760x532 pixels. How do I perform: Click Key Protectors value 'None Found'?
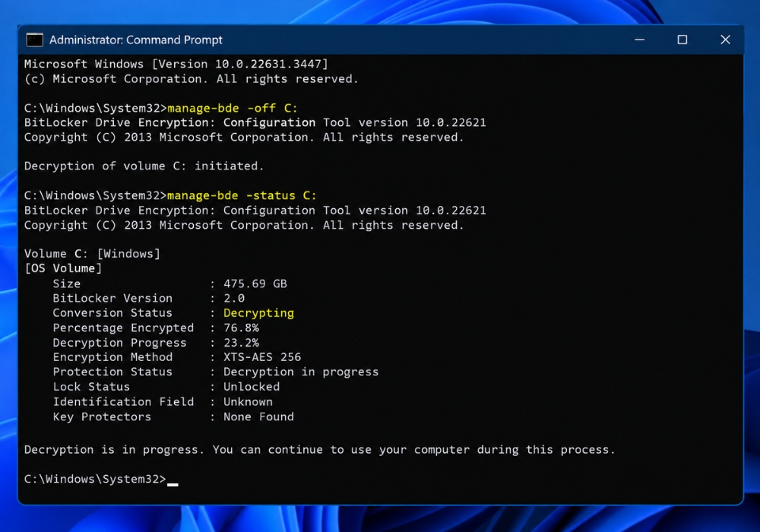[x=258, y=417]
